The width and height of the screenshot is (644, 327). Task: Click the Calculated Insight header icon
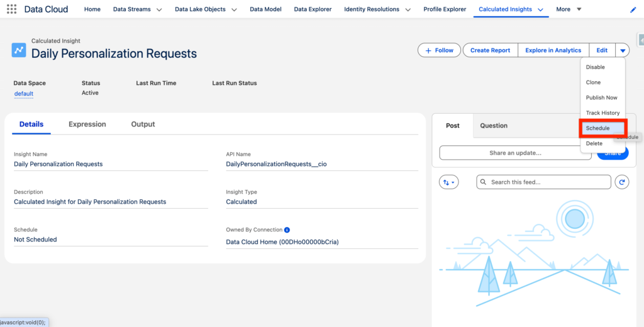pyautogui.click(x=19, y=50)
